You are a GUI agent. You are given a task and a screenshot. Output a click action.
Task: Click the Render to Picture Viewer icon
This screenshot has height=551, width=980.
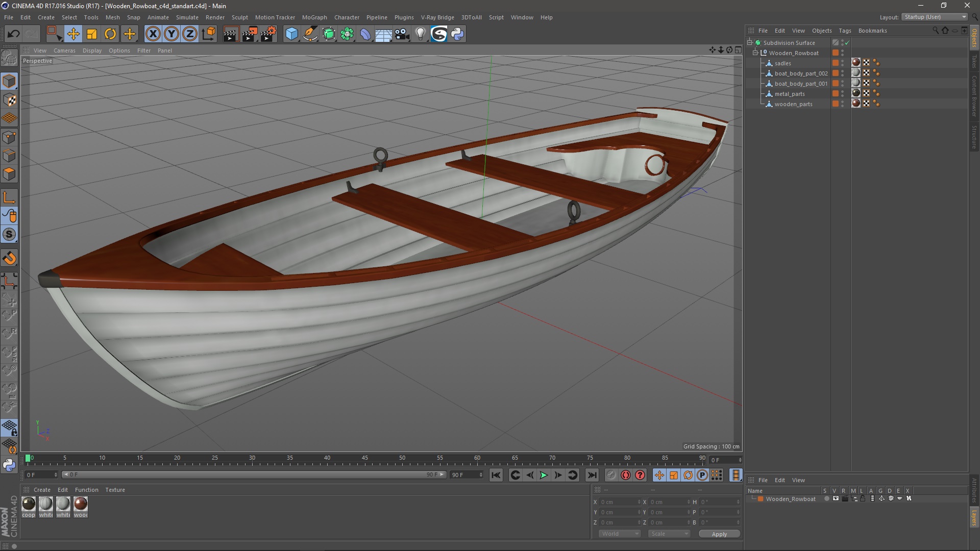[250, 34]
